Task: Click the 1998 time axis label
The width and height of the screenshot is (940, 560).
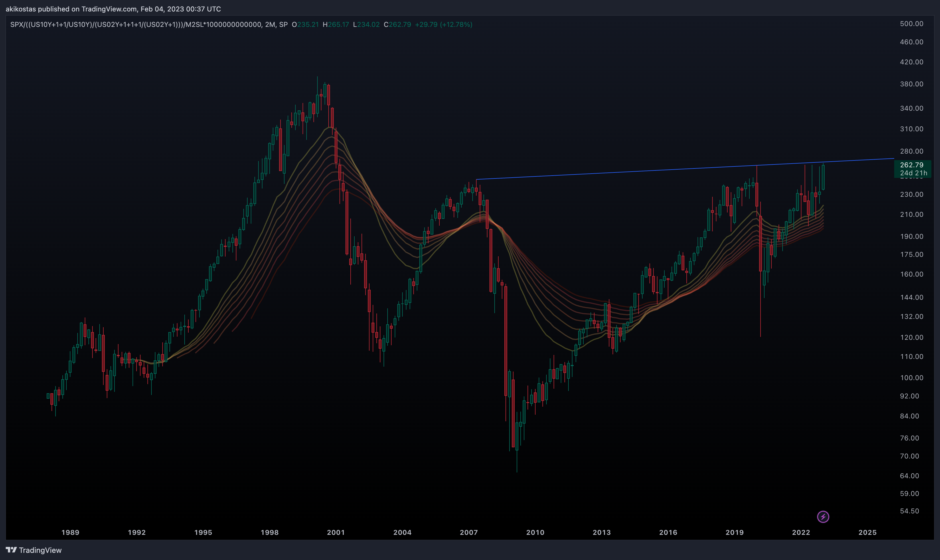Action: pyautogui.click(x=270, y=533)
